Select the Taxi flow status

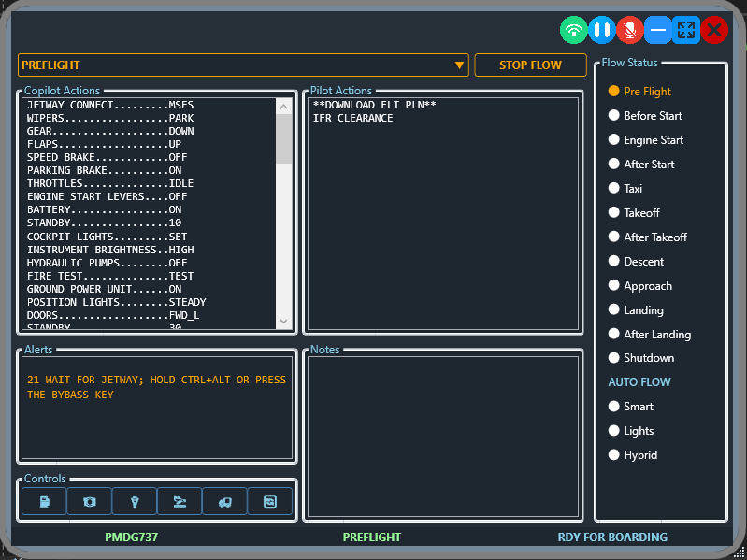tap(614, 189)
